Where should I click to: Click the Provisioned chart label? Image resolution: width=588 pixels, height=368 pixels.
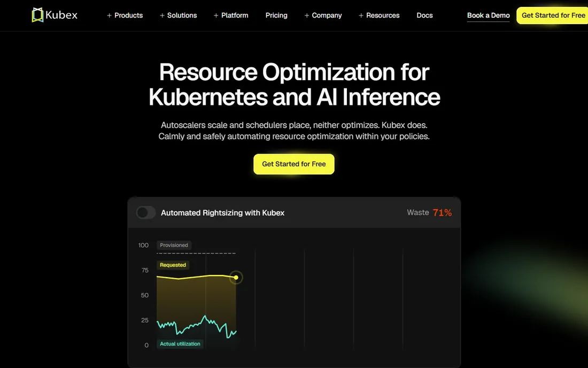click(x=174, y=246)
